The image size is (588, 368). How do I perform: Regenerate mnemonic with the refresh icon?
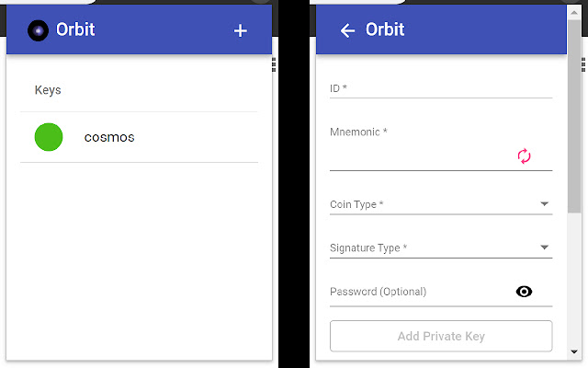[x=524, y=156]
